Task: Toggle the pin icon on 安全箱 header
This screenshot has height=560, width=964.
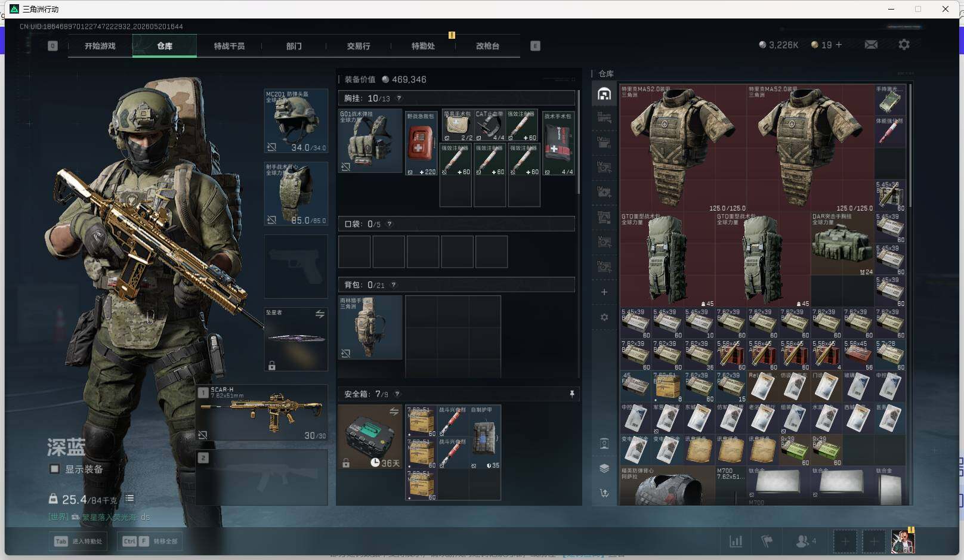Action: click(571, 394)
